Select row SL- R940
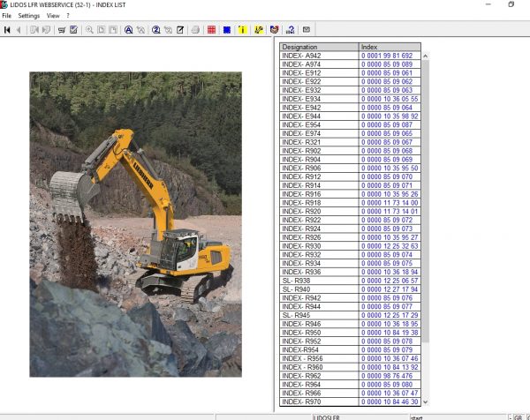The height and width of the screenshot is (420, 530). tap(350, 289)
